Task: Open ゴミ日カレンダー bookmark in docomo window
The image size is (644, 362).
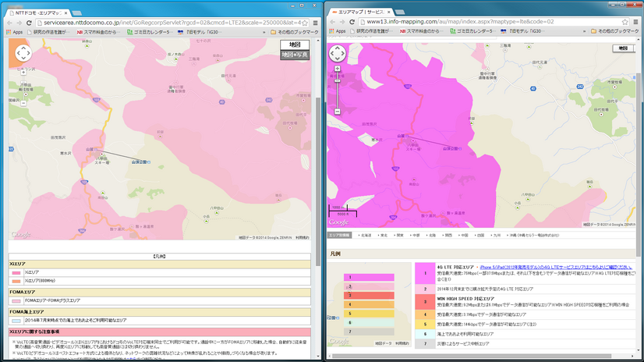Action: point(149,32)
